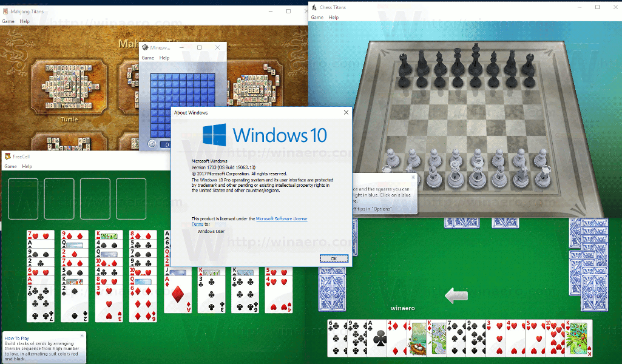Click the Minesweeper clock timer icon

[x=152, y=144]
